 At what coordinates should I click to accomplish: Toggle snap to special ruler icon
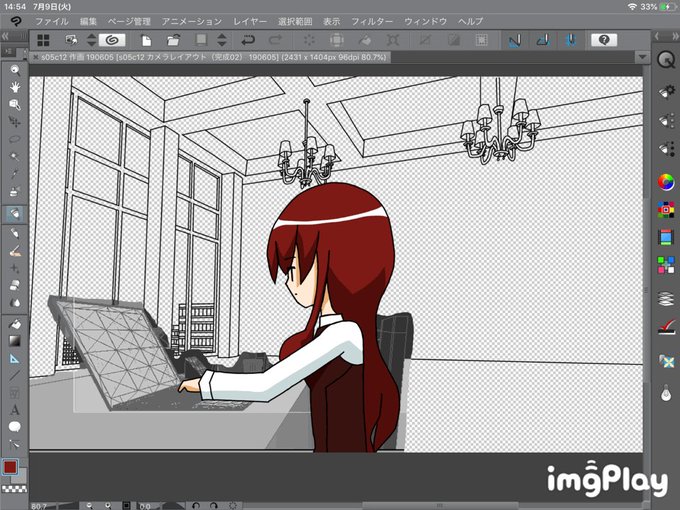(543, 40)
